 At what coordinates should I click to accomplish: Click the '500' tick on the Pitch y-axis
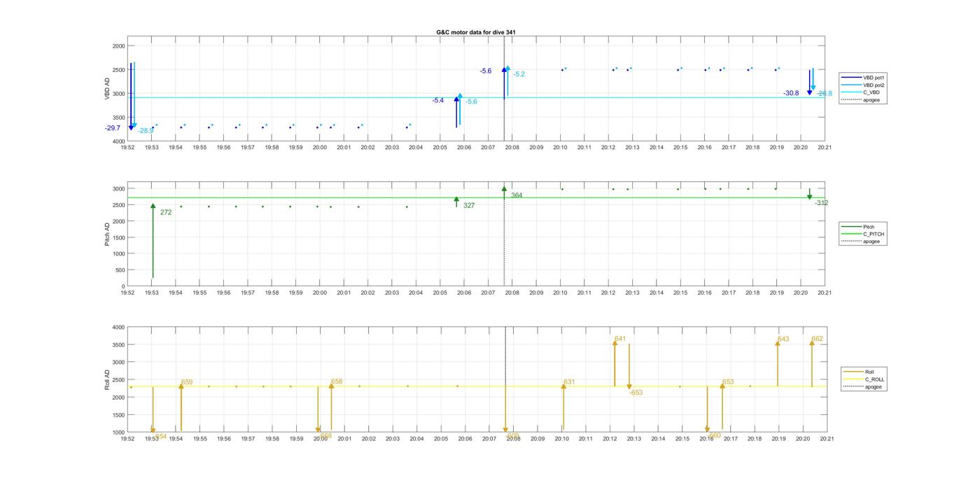click(120, 270)
